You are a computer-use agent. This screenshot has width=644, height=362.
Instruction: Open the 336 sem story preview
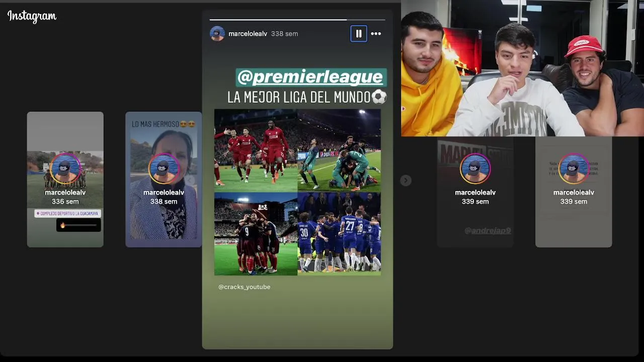click(x=65, y=179)
